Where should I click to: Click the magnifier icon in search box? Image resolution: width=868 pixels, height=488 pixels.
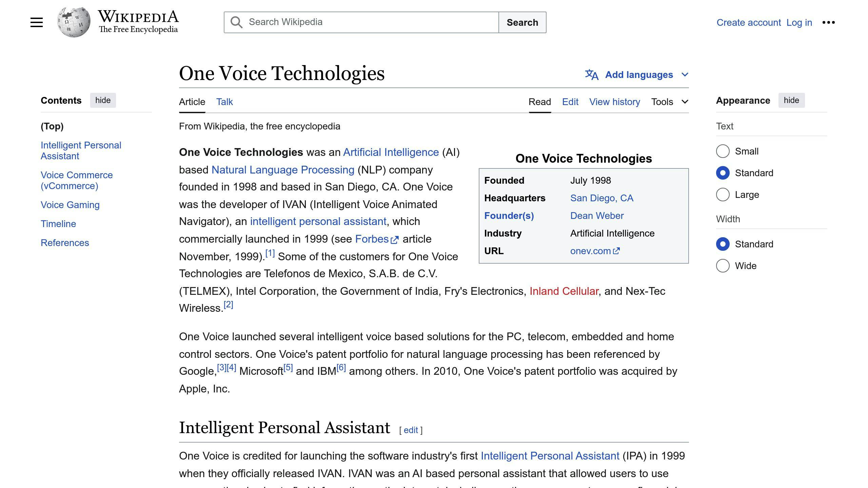[236, 22]
